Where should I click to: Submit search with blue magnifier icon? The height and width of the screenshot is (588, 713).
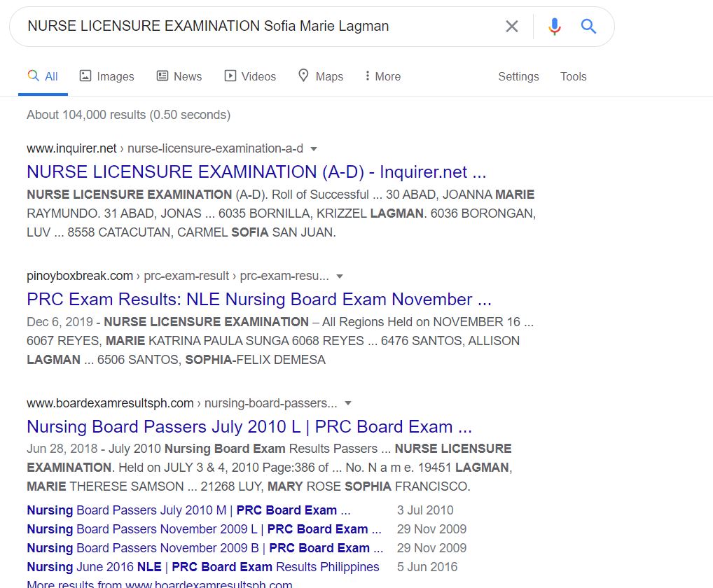(588, 27)
